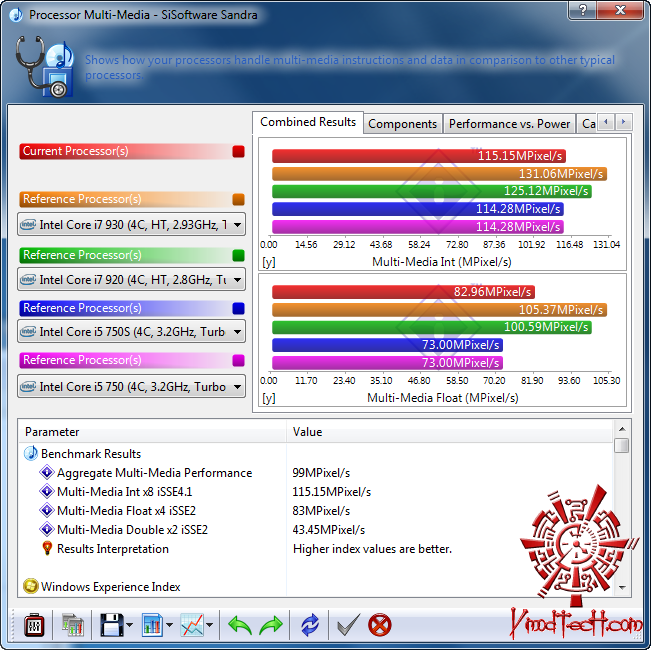Select Multi-Media Double x2 iSSE2 row
This screenshot has height=650, width=651.
pos(316,530)
